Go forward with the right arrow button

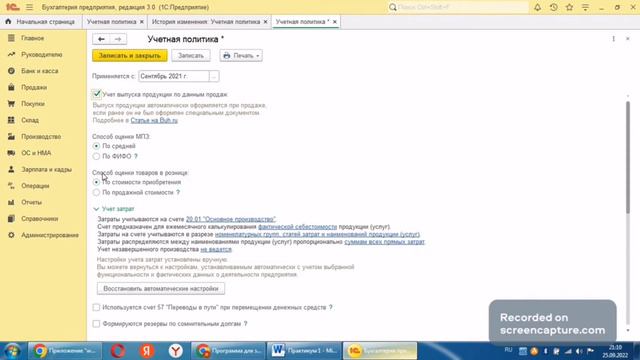pyautogui.click(x=118, y=39)
